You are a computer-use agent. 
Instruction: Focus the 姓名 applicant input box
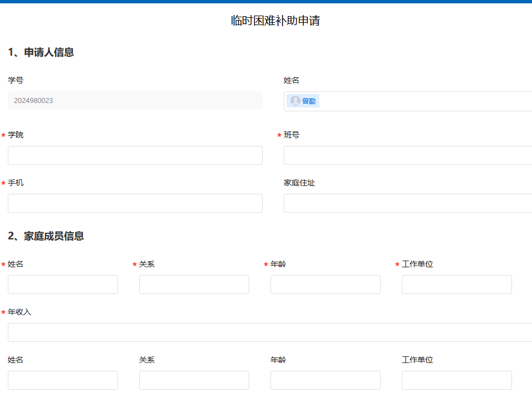[408, 101]
